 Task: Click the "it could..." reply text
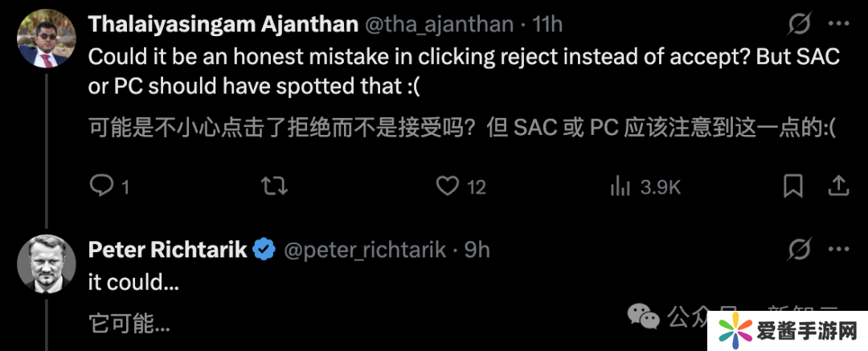(x=133, y=282)
